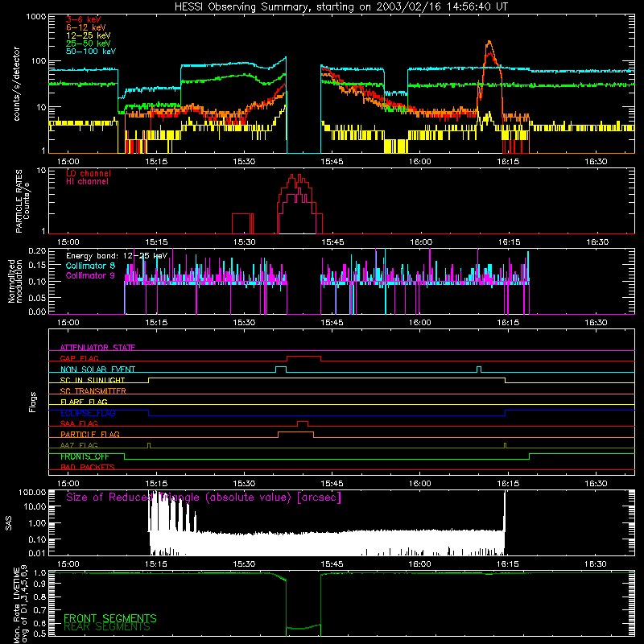Image resolution: width=644 pixels, height=644 pixels.
Task: Click the ATTENUATOR STATE flag label
Action: click(97, 348)
